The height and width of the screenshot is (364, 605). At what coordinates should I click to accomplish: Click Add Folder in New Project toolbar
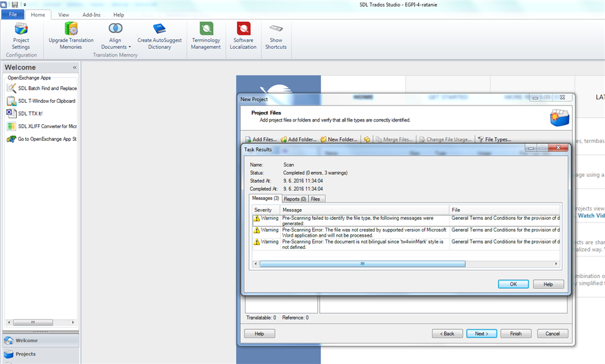[299, 139]
